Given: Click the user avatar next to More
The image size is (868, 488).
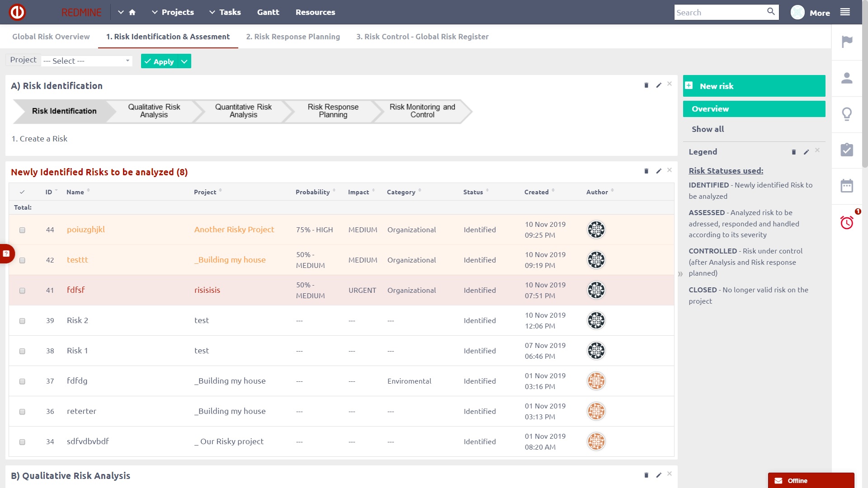Looking at the screenshot, I should click(797, 12).
